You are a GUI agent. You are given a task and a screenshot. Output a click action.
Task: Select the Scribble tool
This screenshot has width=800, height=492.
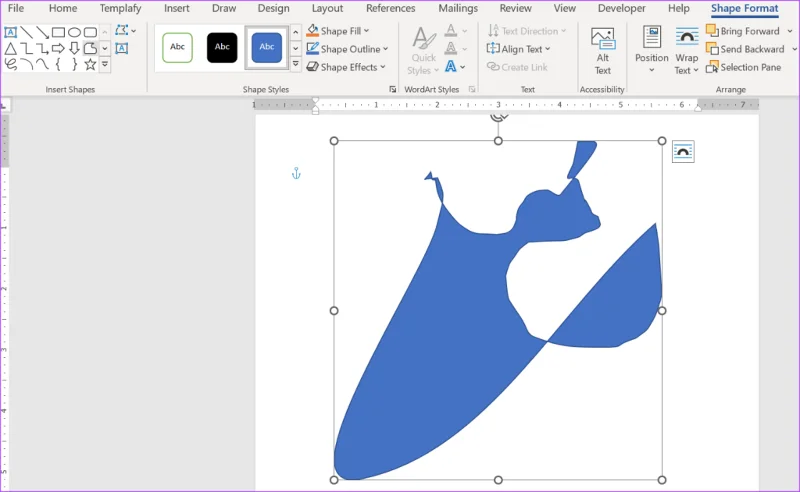(x=10, y=64)
